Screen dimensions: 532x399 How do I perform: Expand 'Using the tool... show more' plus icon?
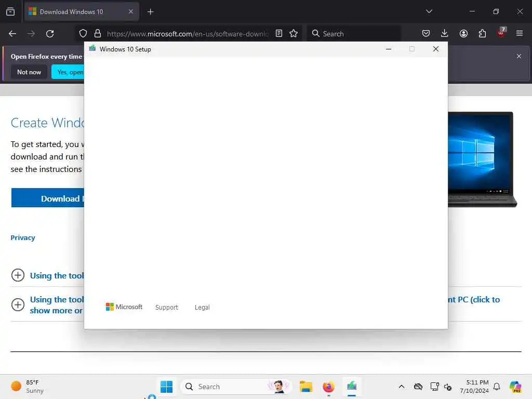(x=18, y=304)
